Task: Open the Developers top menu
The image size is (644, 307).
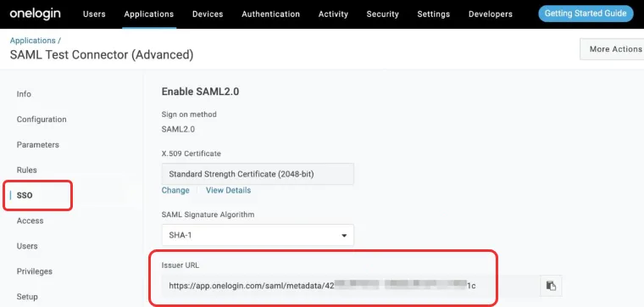Action: point(491,14)
